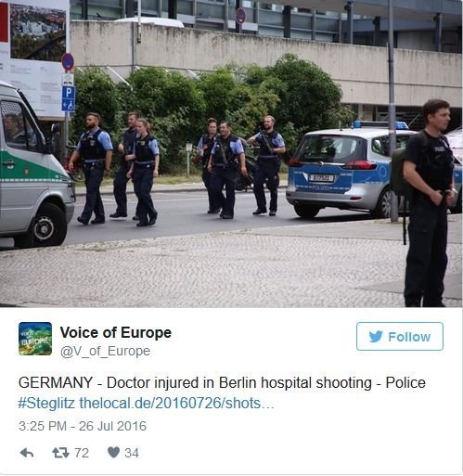This screenshot has height=476, width=463.
Task: Click the group of walking officers
Action: pyautogui.click(x=176, y=169)
